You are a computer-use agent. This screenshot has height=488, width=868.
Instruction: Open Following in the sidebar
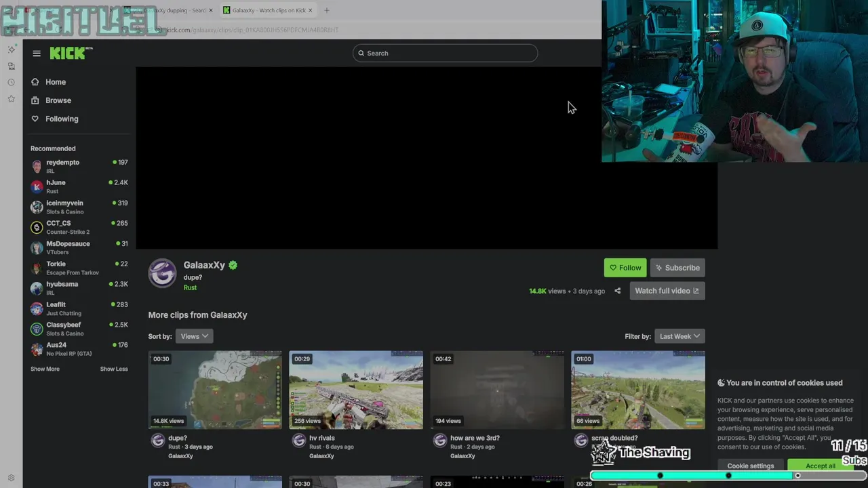(62, 119)
